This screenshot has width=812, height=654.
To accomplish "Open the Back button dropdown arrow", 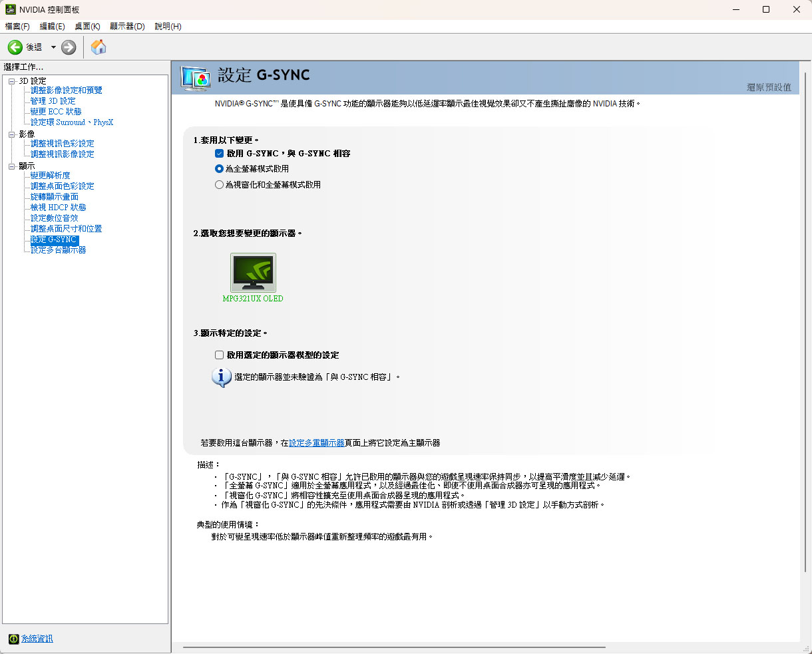I will [x=53, y=47].
